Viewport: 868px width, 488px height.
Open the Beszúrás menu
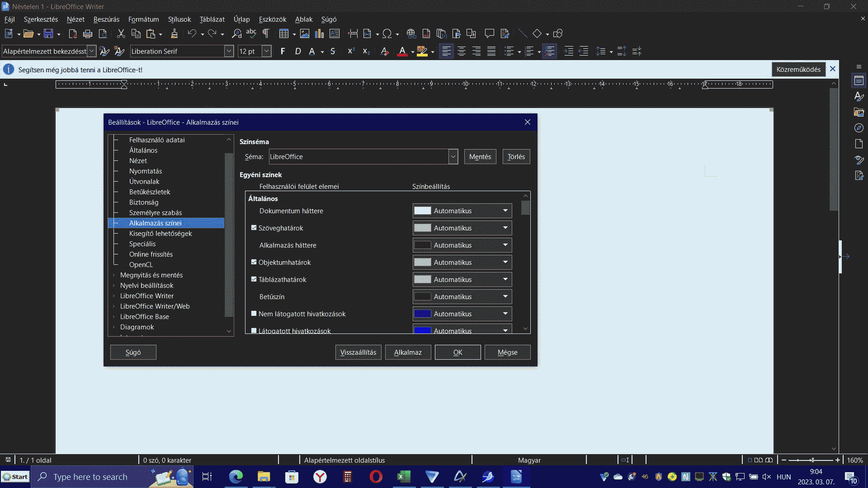coord(106,19)
